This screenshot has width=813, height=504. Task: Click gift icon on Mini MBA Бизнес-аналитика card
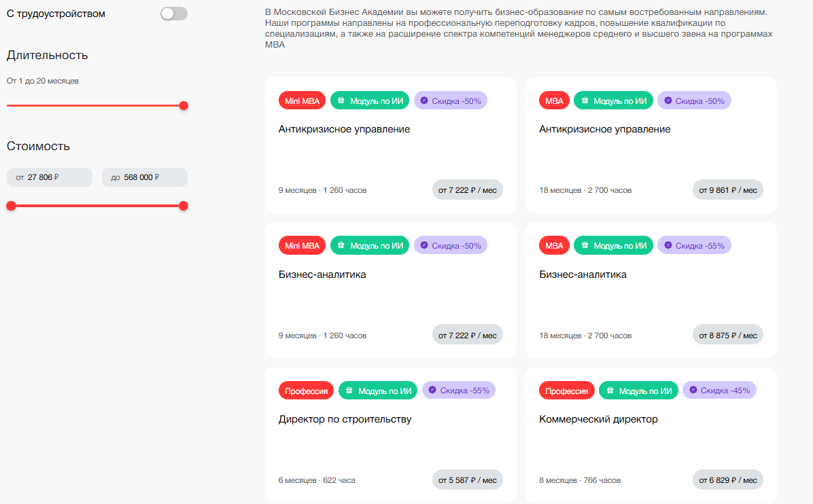341,245
